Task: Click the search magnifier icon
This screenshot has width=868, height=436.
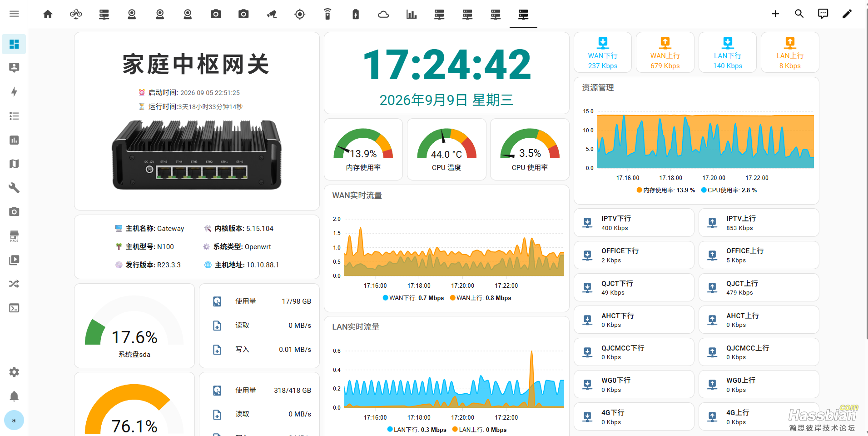Action: point(799,14)
